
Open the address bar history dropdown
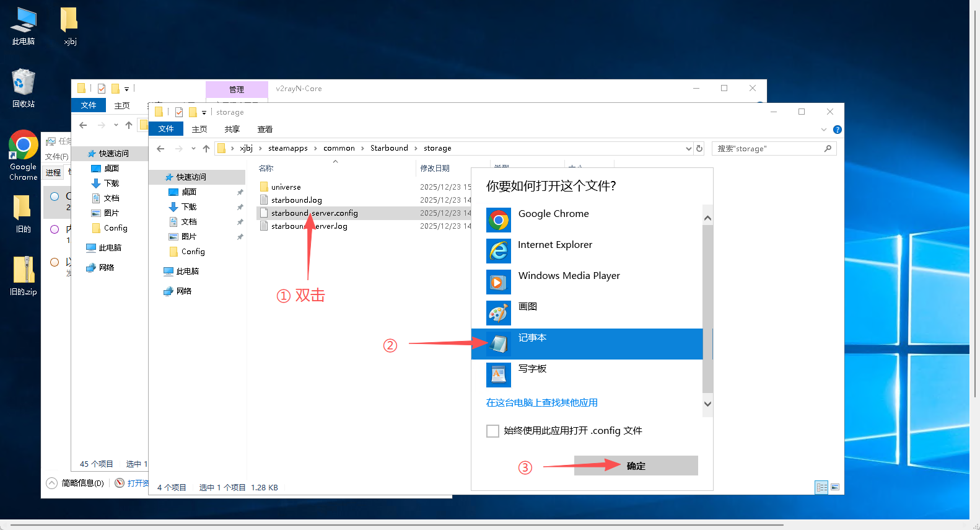pyautogui.click(x=688, y=149)
